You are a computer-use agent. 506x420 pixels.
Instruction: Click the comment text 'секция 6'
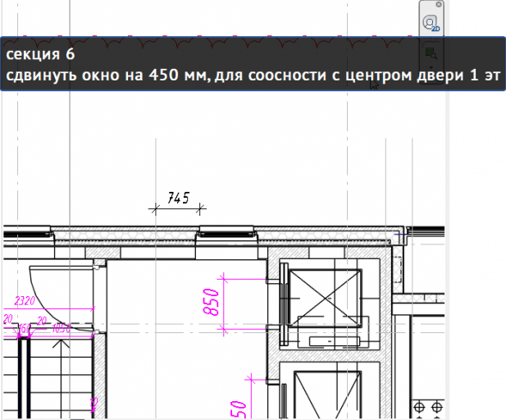[x=40, y=54]
